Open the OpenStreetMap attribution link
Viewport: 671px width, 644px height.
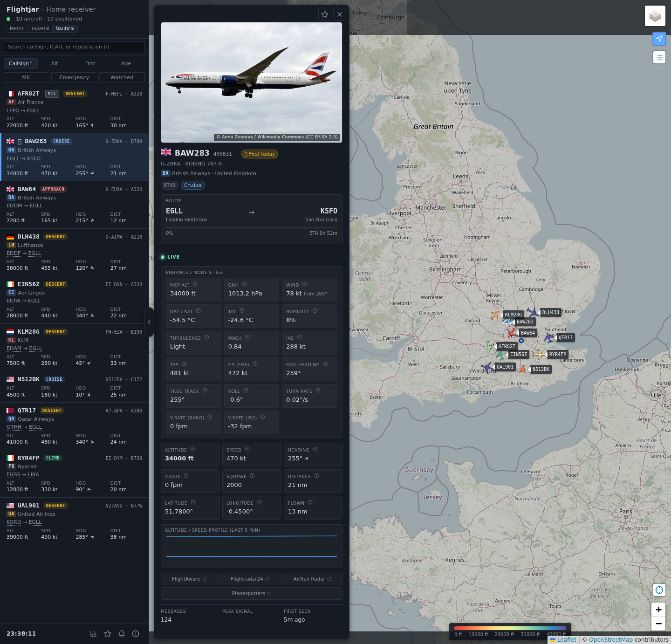[611, 640]
